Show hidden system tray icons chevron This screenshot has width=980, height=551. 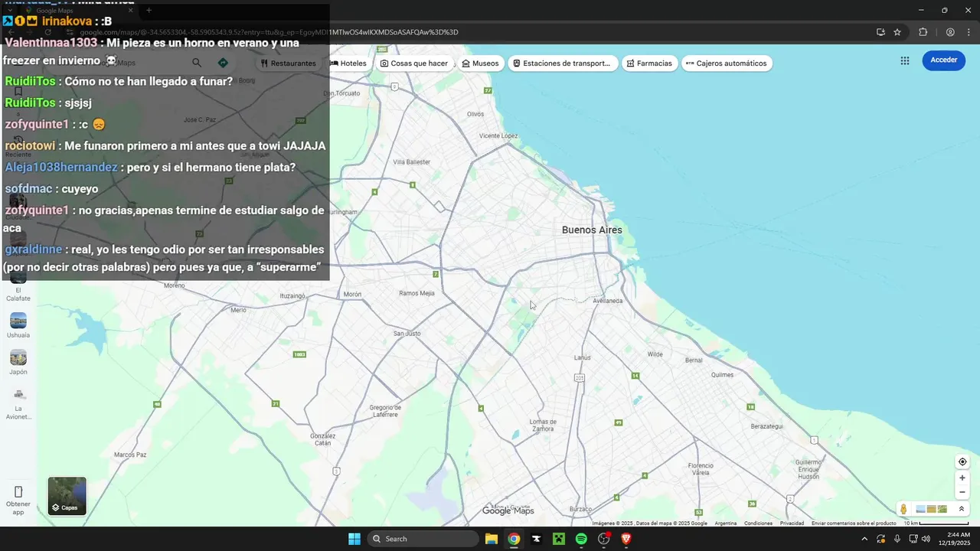point(864,539)
